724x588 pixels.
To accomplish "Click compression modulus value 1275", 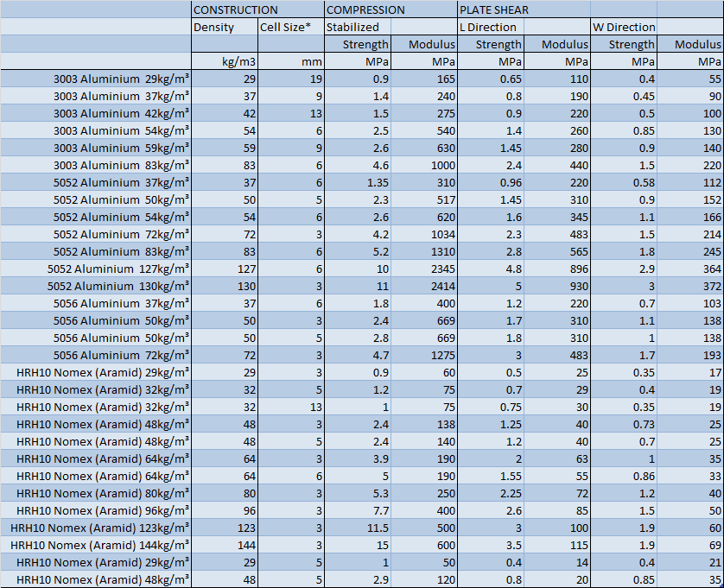I will [x=424, y=355].
